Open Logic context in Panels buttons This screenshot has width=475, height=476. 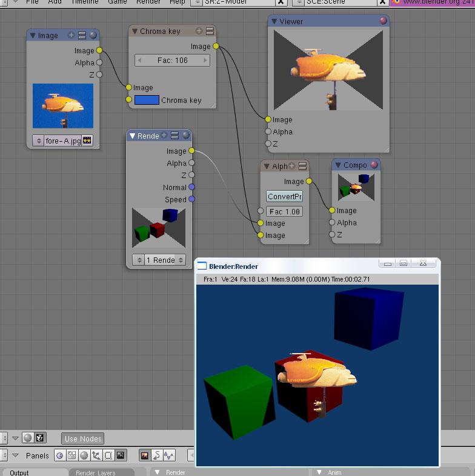(x=60, y=455)
